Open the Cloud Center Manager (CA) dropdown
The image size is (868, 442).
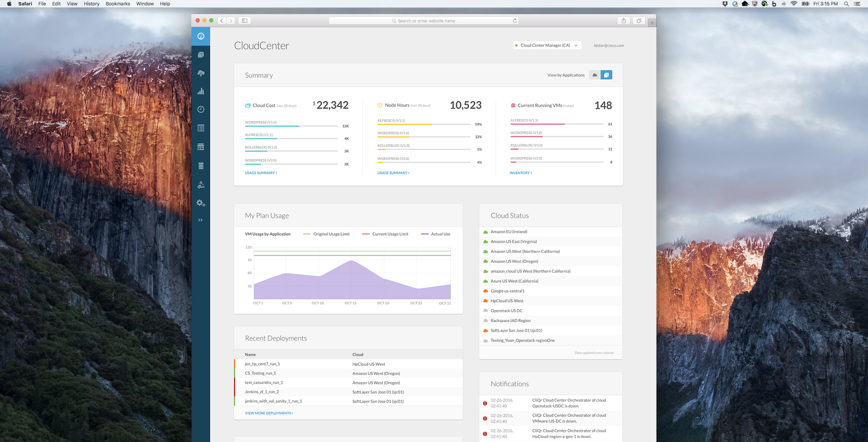coord(547,45)
